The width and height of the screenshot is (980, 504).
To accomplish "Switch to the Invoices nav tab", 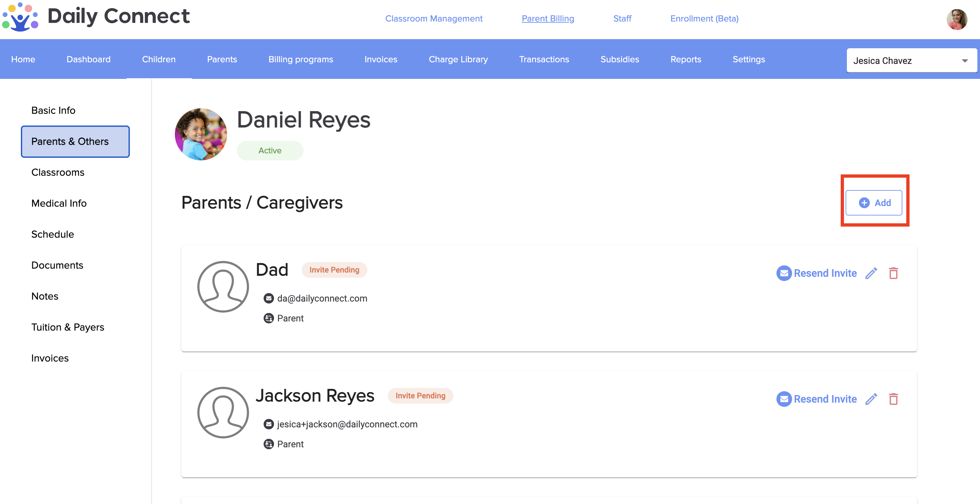I will pos(380,59).
